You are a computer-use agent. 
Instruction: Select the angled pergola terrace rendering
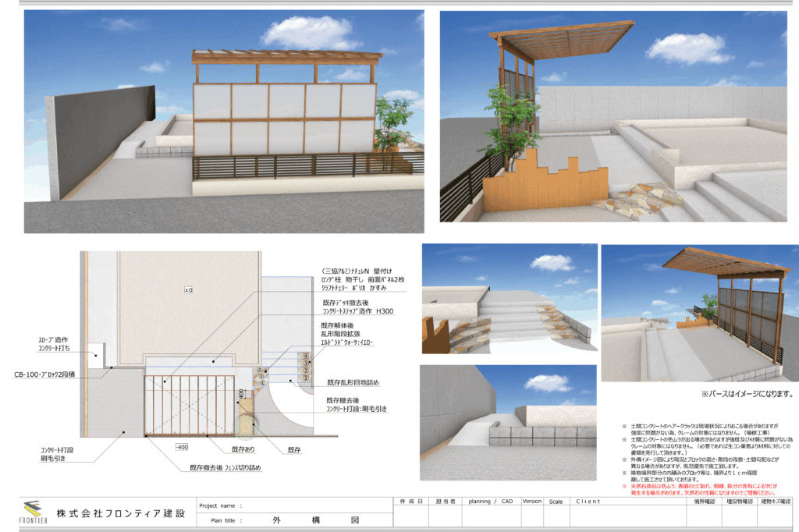(x=698, y=313)
